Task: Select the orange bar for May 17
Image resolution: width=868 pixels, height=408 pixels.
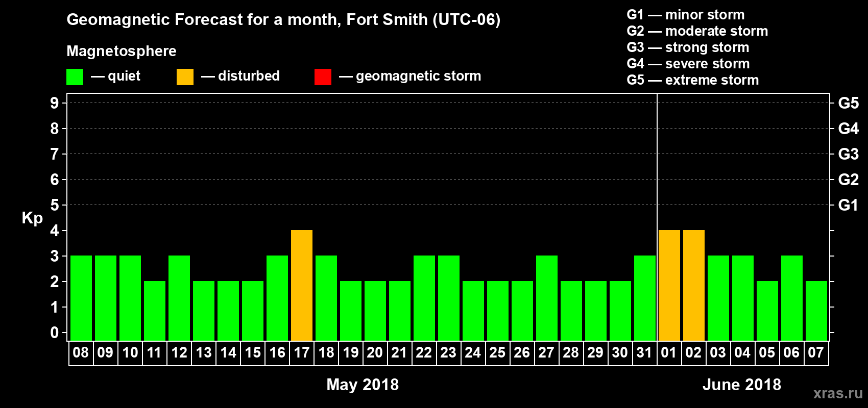Action: click(302, 286)
